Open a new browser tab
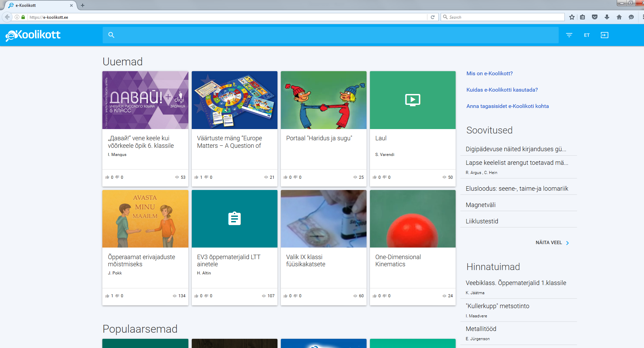 [x=83, y=5]
